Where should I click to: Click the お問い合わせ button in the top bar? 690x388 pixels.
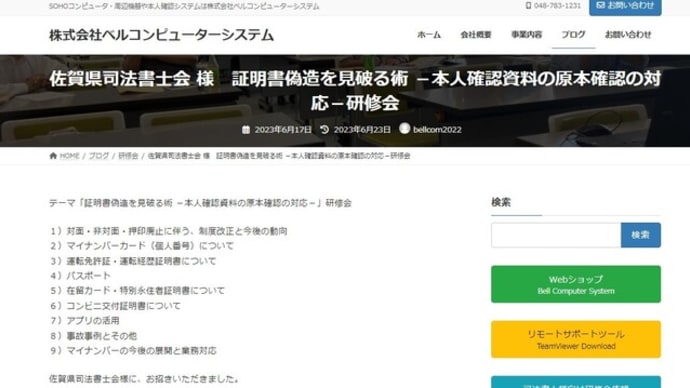pos(625,6)
